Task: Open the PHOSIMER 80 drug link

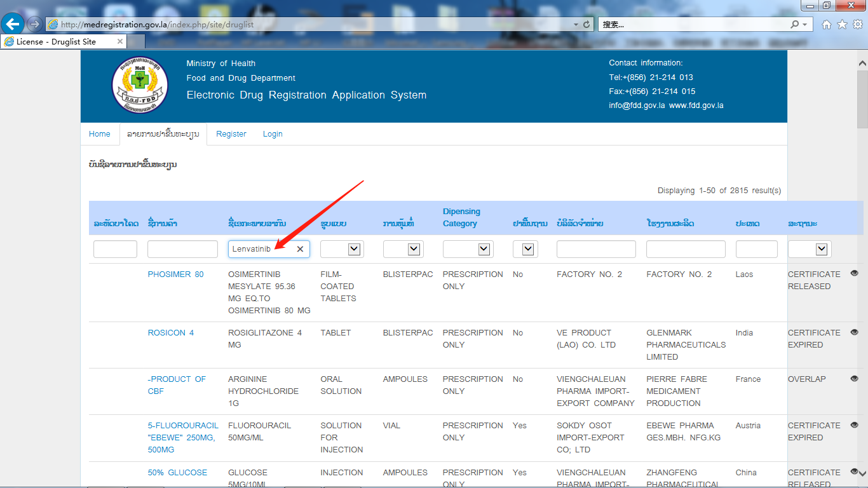Action: coord(175,274)
